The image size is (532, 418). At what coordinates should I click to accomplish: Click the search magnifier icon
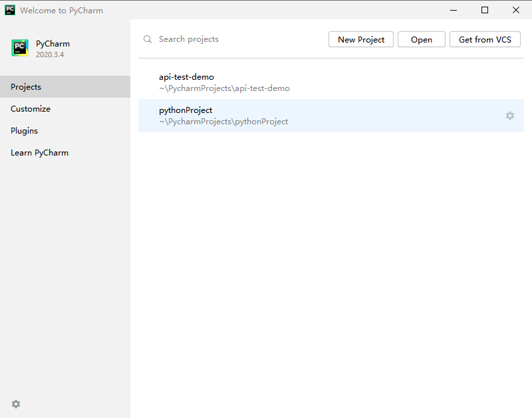pyautogui.click(x=147, y=39)
